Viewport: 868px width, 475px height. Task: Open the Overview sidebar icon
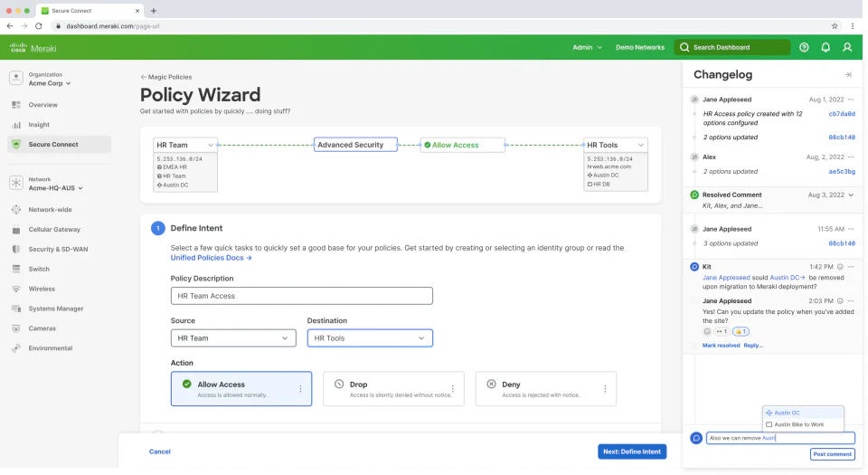[x=16, y=105]
